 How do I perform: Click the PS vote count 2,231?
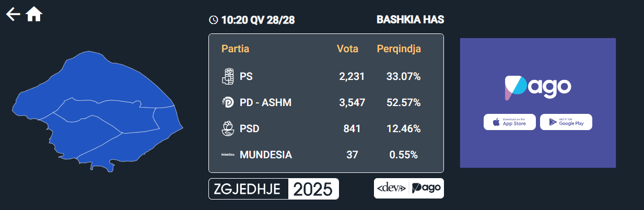coord(352,76)
